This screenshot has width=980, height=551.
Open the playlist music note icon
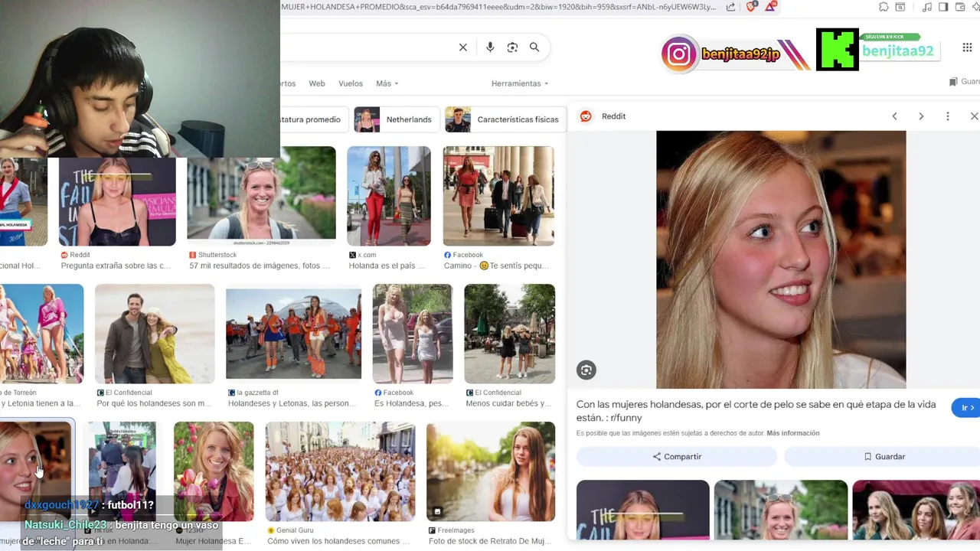coord(927,7)
